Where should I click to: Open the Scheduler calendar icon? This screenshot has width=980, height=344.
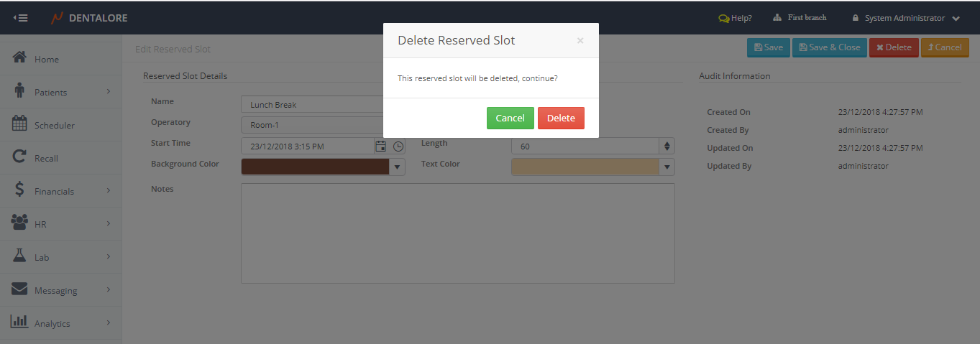pyautogui.click(x=20, y=124)
